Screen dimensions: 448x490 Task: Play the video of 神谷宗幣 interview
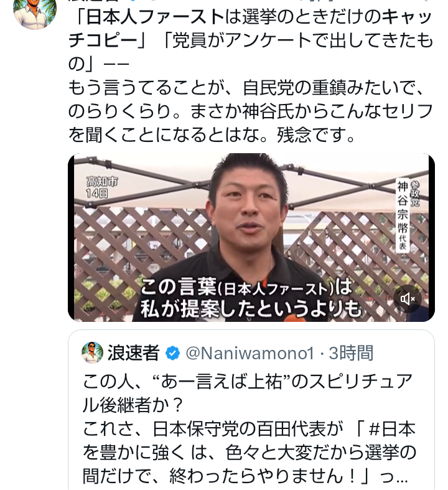pos(251,237)
